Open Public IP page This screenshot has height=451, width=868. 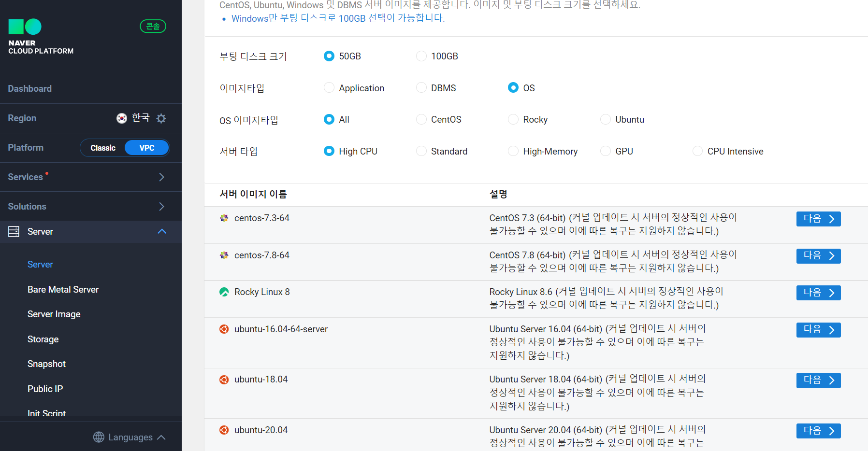tap(45, 389)
